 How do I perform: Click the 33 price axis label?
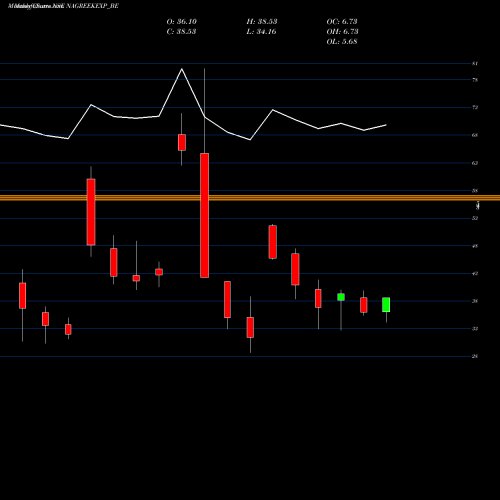click(x=475, y=329)
